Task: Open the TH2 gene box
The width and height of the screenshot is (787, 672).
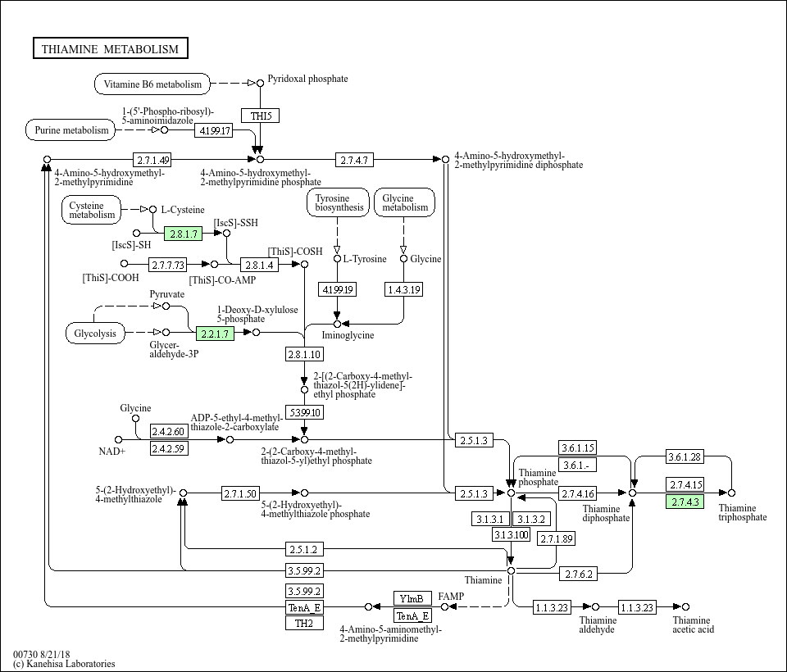Action: click(303, 623)
